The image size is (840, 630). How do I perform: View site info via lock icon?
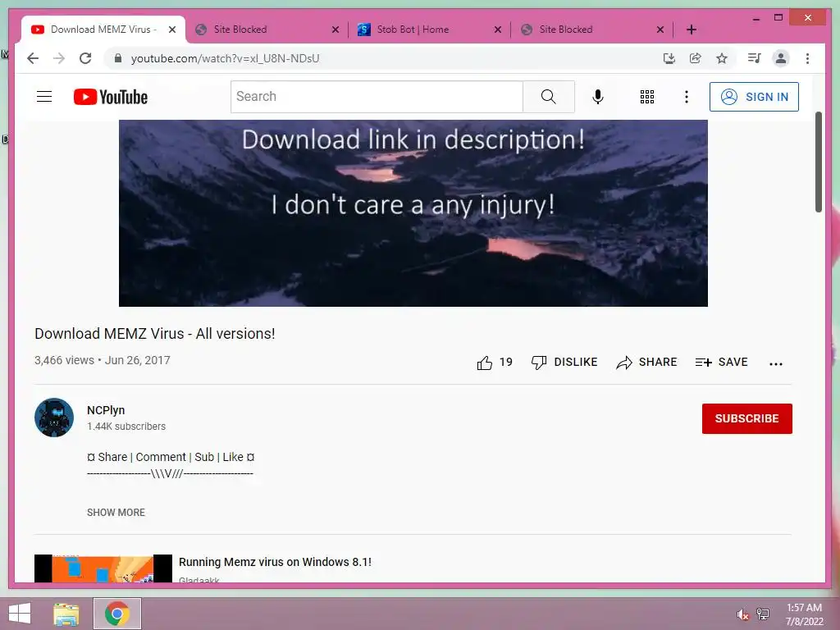tap(118, 58)
